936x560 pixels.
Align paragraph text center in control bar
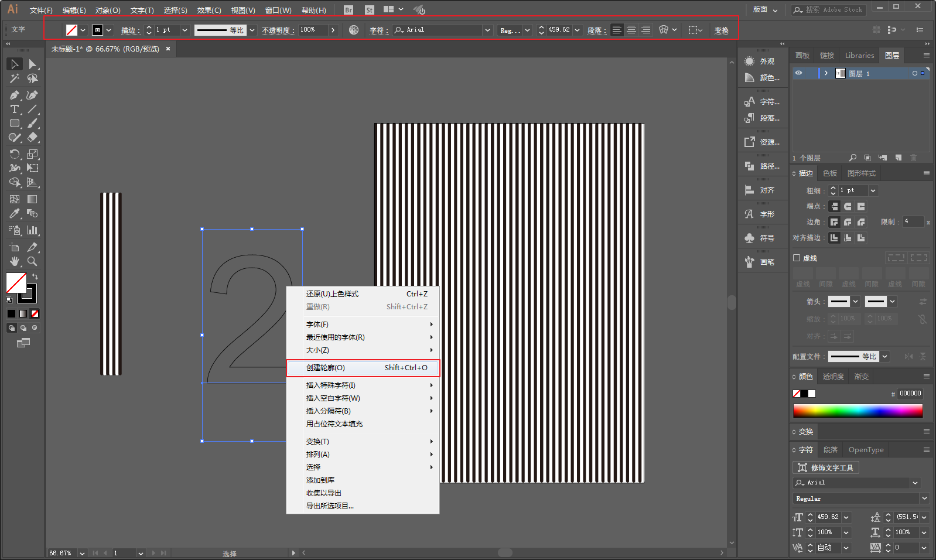point(631,30)
